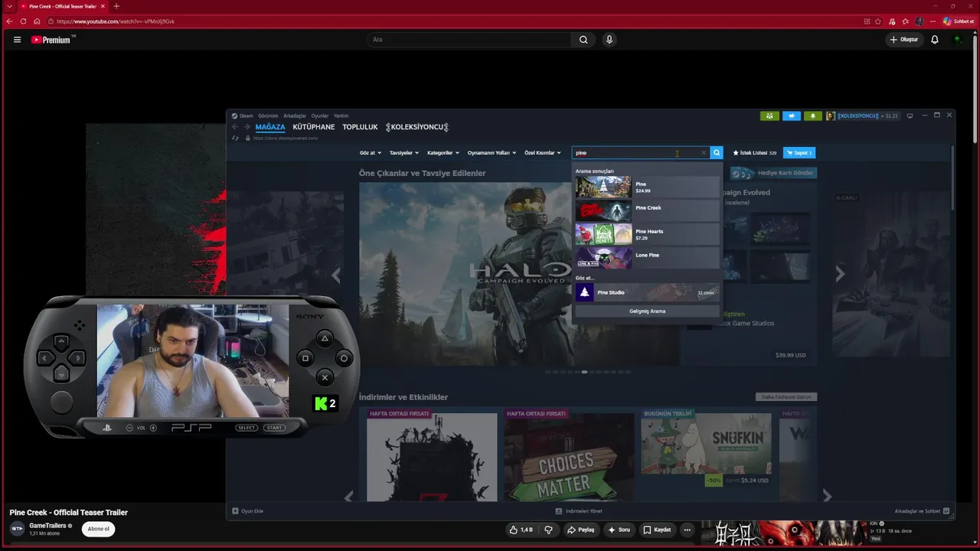Click the Soru ask button
This screenshot has width=980, height=551.
tap(619, 530)
